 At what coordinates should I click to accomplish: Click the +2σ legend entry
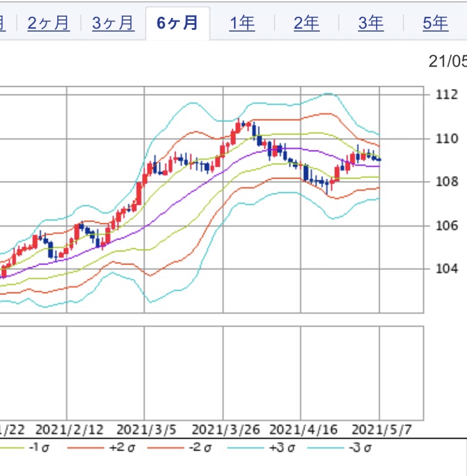tap(101, 448)
